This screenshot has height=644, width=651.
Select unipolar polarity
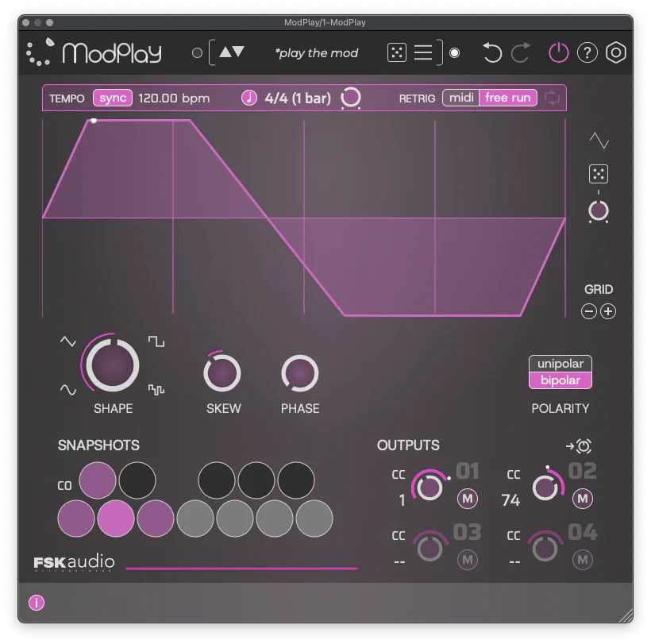(560, 364)
